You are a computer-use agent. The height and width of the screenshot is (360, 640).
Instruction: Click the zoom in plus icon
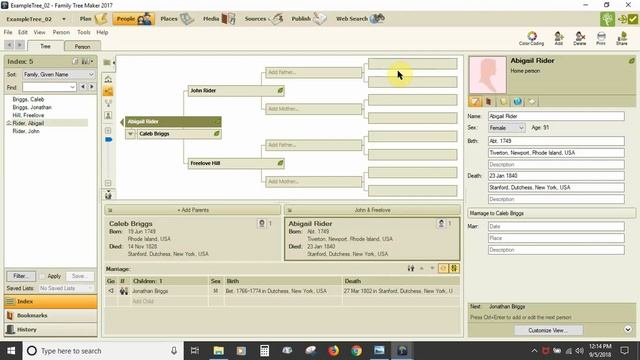[108, 131]
